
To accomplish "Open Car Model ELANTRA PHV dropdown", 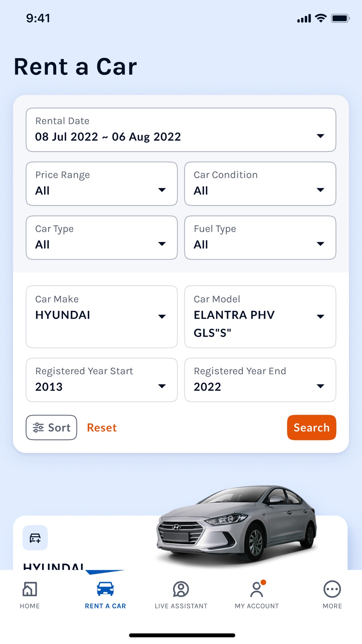I will tap(260, 317).
